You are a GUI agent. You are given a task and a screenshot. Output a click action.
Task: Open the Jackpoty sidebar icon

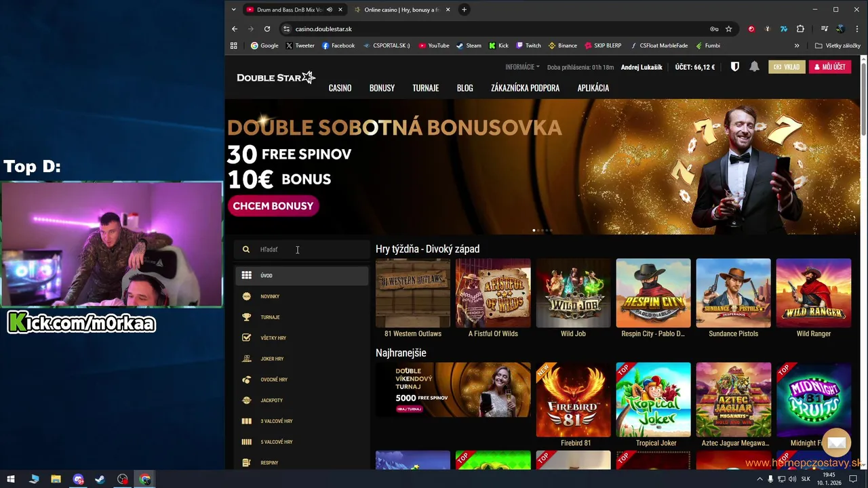pos(246,401)
